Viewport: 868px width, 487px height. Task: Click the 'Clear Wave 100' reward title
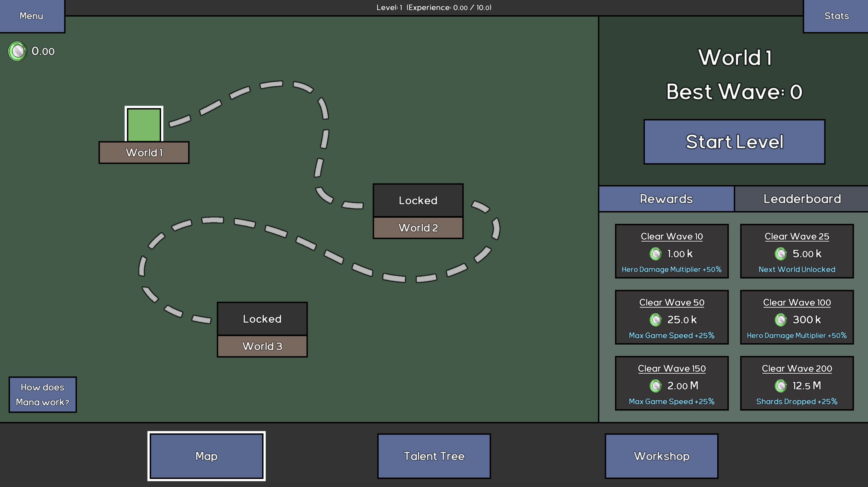pos(797,303)
